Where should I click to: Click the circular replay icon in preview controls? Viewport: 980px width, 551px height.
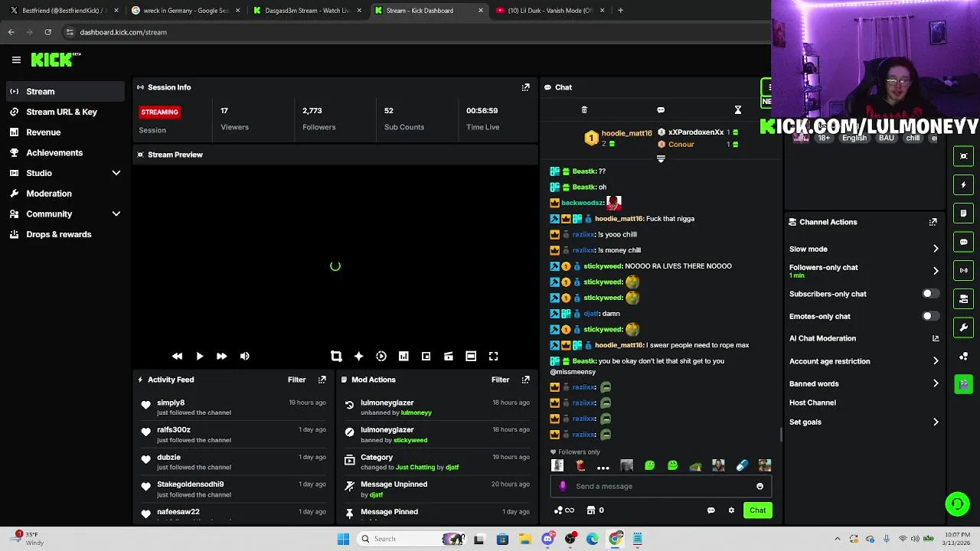click(x=381, y=357)
